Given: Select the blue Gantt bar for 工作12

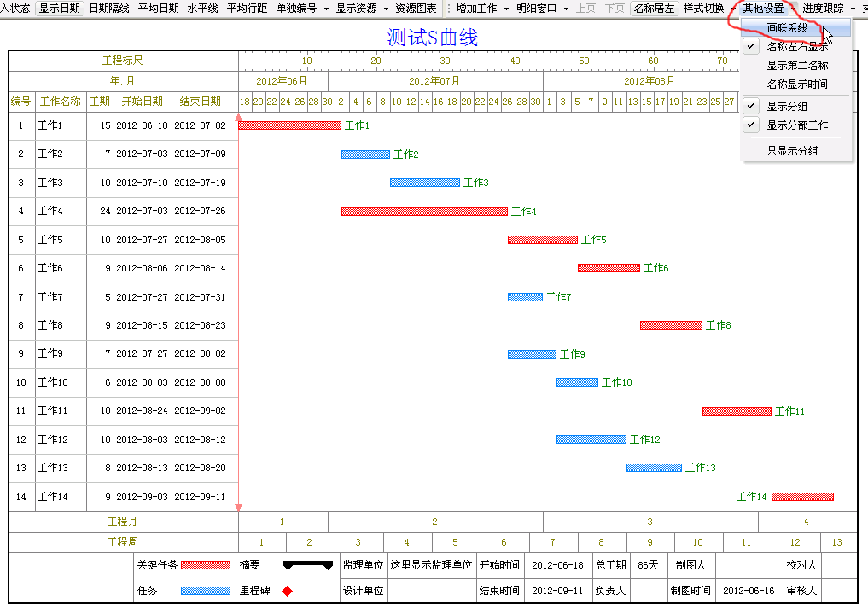Looking at the screenshot, I should click(591, 440).
